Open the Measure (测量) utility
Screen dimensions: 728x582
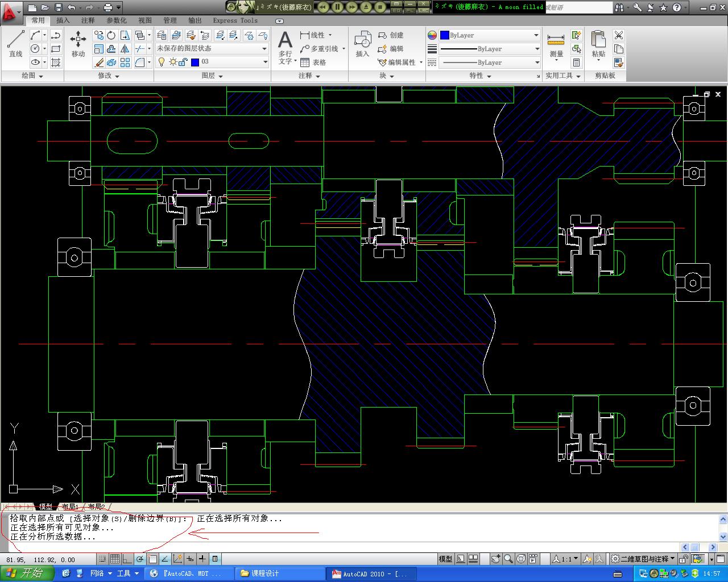pyautogui.click(x=556, y=45)
